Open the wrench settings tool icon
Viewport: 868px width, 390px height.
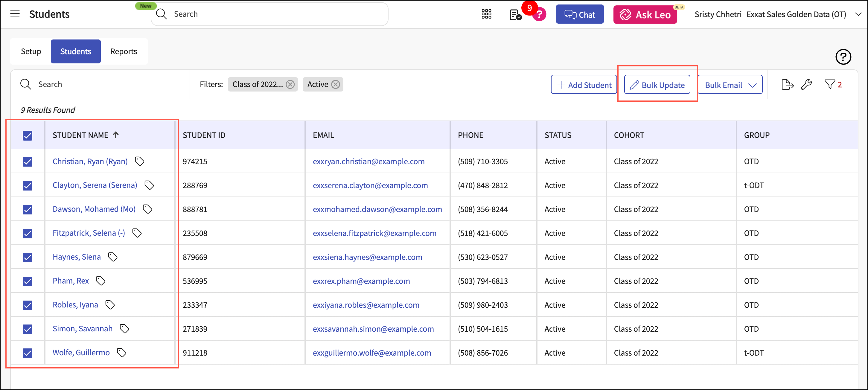pyautogui.click(x=806, y=85)
